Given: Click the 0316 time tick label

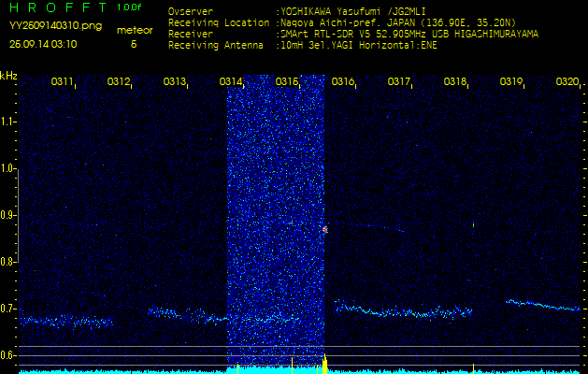Looking at the screenshot, I should coord(343,82).
